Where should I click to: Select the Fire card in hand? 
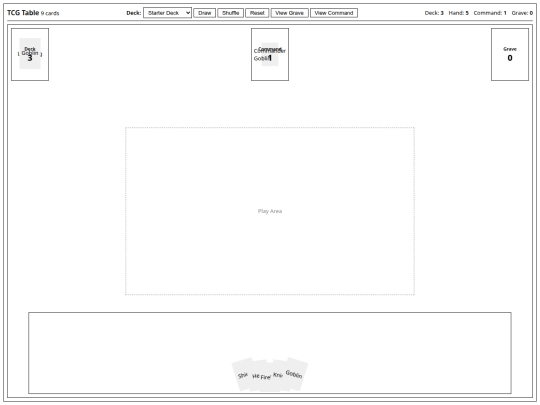(266, 377)
